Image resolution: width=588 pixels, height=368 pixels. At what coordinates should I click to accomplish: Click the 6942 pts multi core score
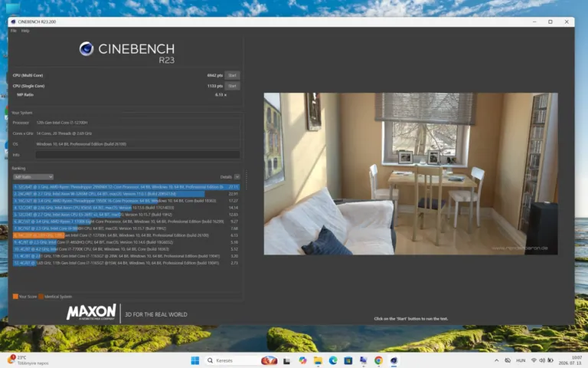coord(215,75)
